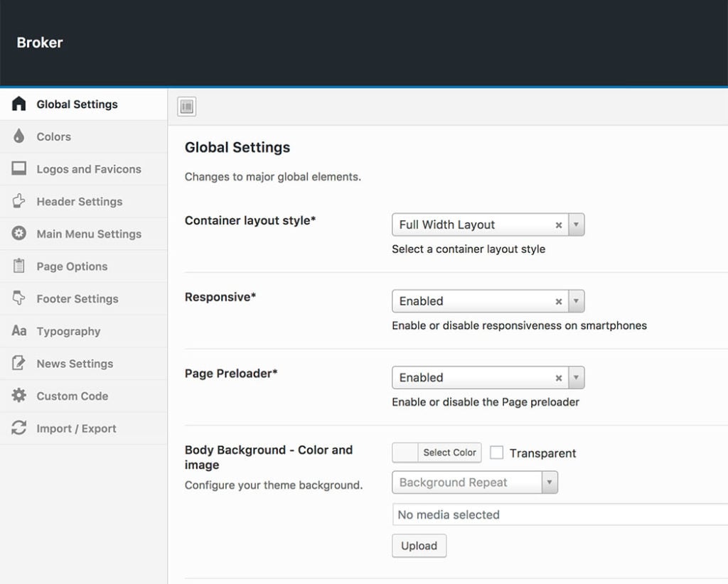The image size is (728, 584).
Task: Open the Footer Settings section
Action: 77,299
